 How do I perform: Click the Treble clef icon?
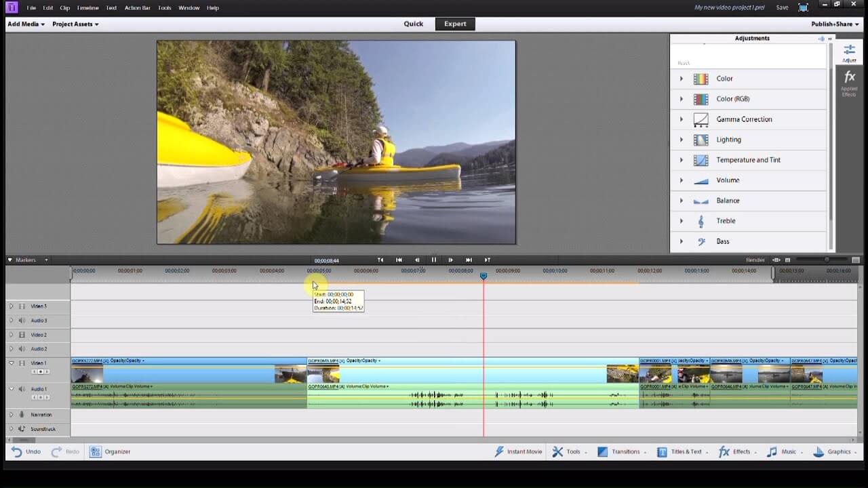(x=701, y=221)
